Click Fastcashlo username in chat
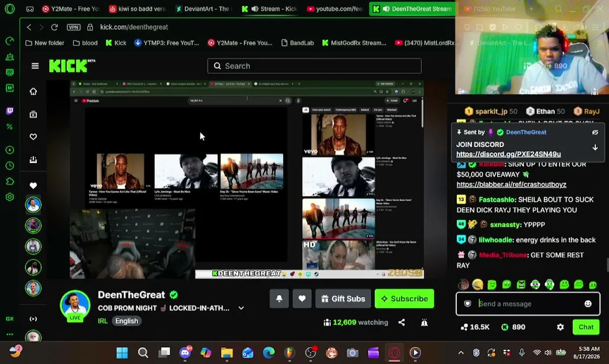Screen dimensions: 609x364 coord(497,200)
